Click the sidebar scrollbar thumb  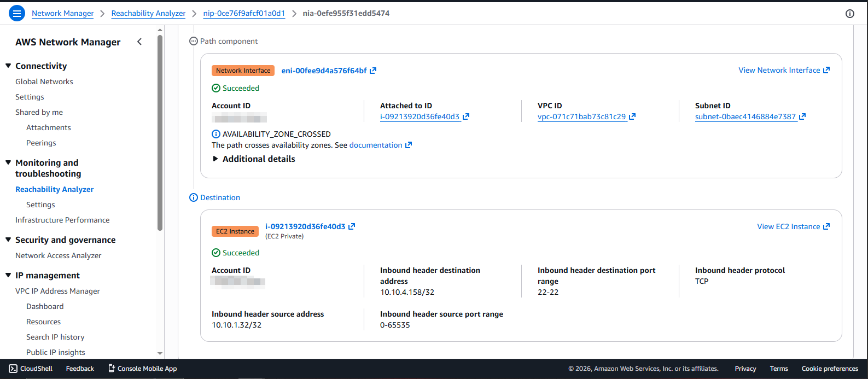[160, 133]
